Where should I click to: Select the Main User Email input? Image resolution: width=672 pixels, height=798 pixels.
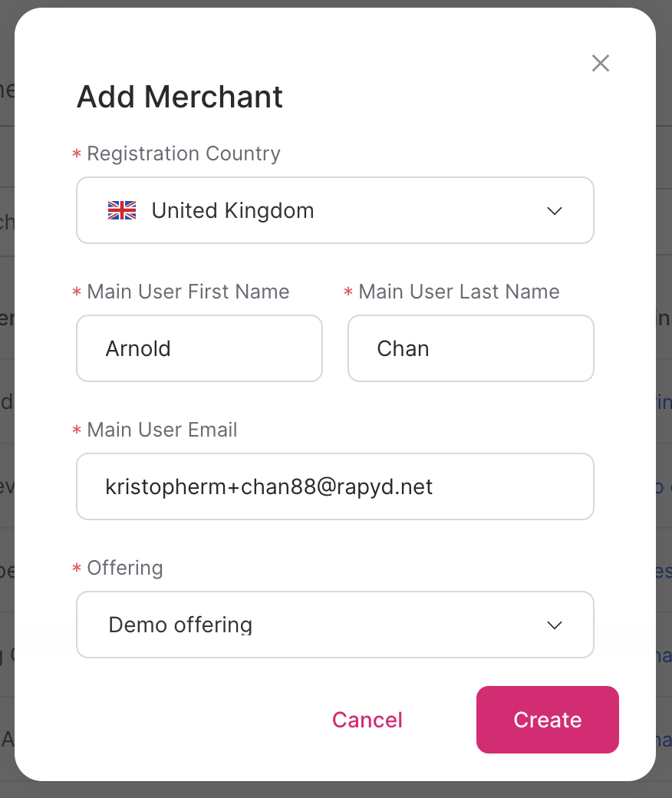335,486
